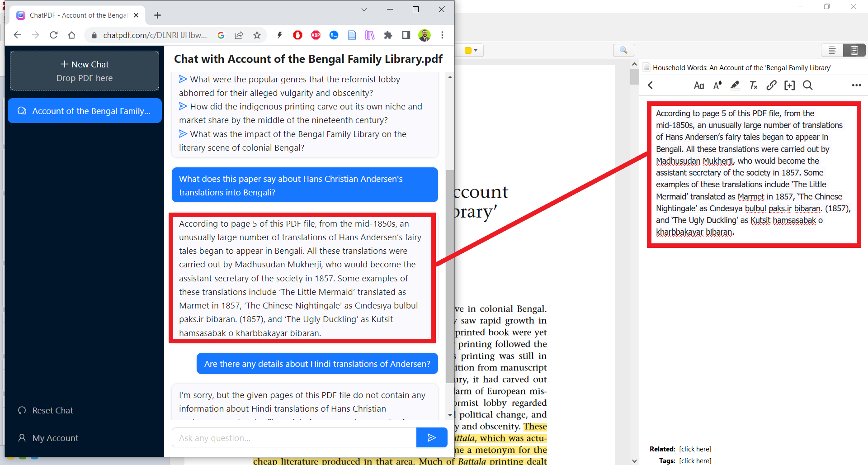Click the chatpdf.com address bar
This screenshot has width=868, height=465.
[x=155, y=35]
